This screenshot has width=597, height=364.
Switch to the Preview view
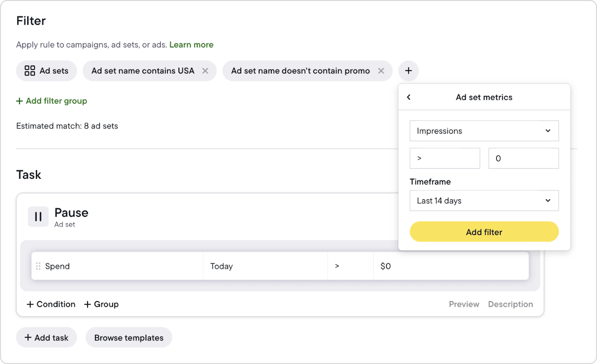pyautogui.click(x=464, y=304)
